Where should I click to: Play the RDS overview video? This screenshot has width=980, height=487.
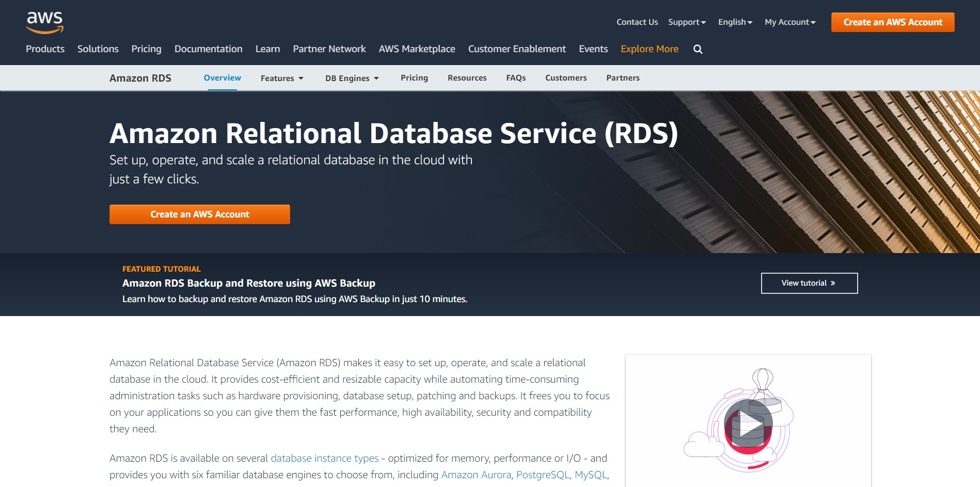point(748,423)
